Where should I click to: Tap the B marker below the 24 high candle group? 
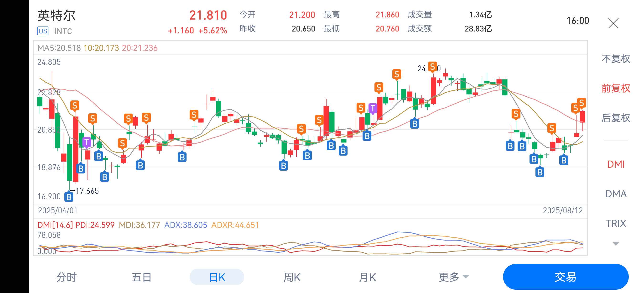click(x=415, y=124)
